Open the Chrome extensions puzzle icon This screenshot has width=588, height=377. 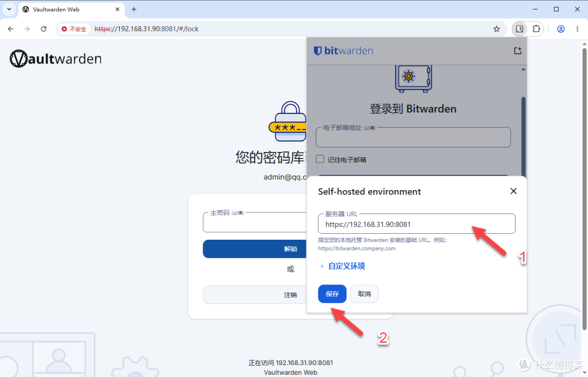click(536, 29)
